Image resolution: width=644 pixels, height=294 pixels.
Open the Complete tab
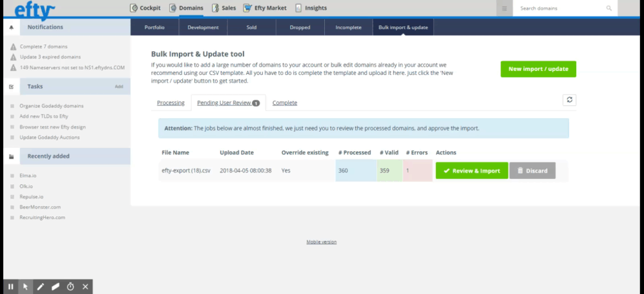pyautogui.click(x=285, y=103)
